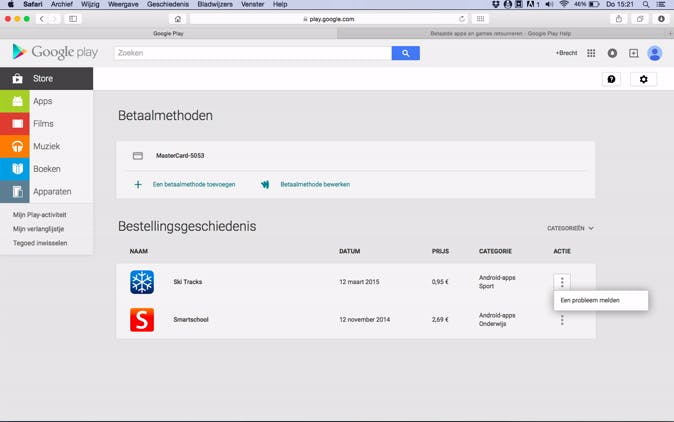Click the Ski Tracks name text
This screenshot has height=422, width=674.
pyautogui.click(x=187, y=282)
